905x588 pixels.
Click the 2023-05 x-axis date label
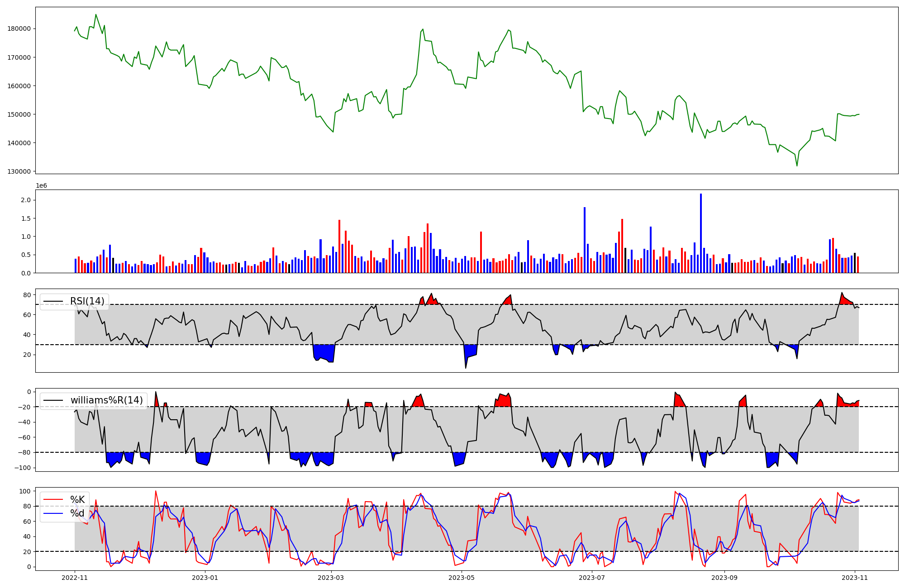pos(462,578)
